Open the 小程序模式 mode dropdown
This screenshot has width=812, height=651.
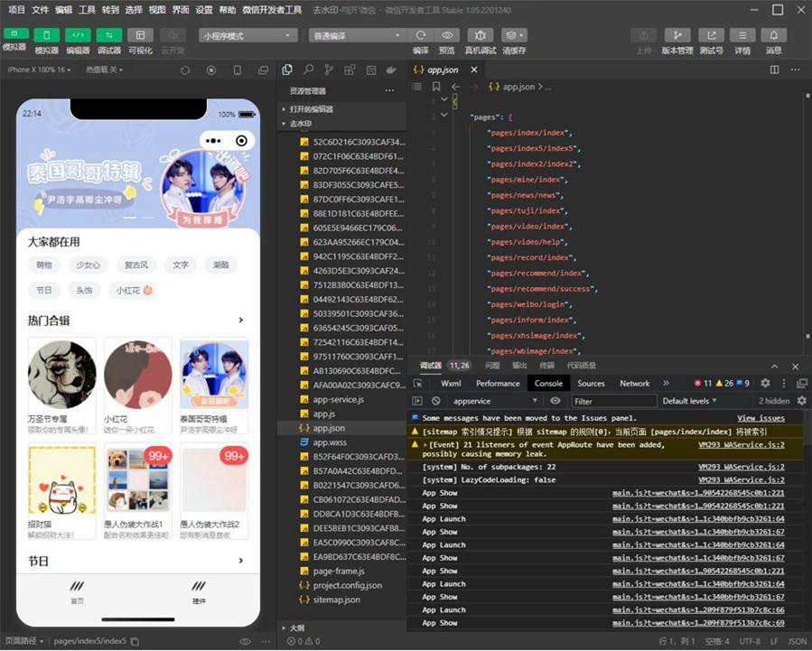[248, 35]
